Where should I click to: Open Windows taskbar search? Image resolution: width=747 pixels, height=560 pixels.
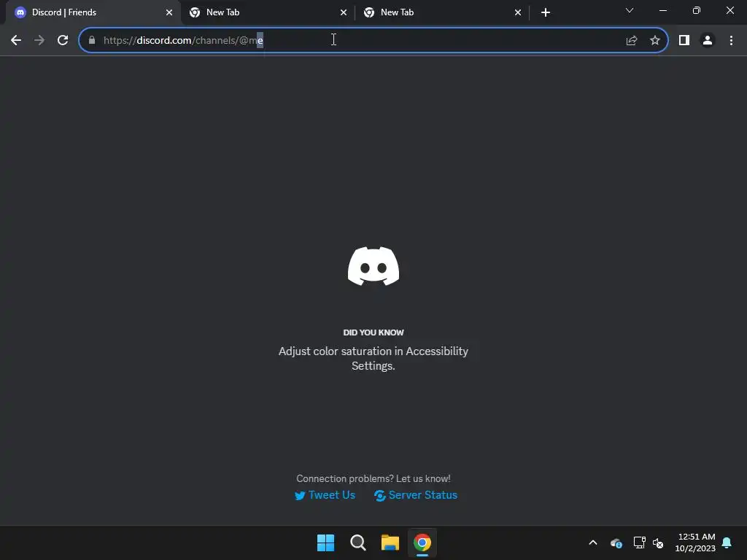tap(357, 542)
